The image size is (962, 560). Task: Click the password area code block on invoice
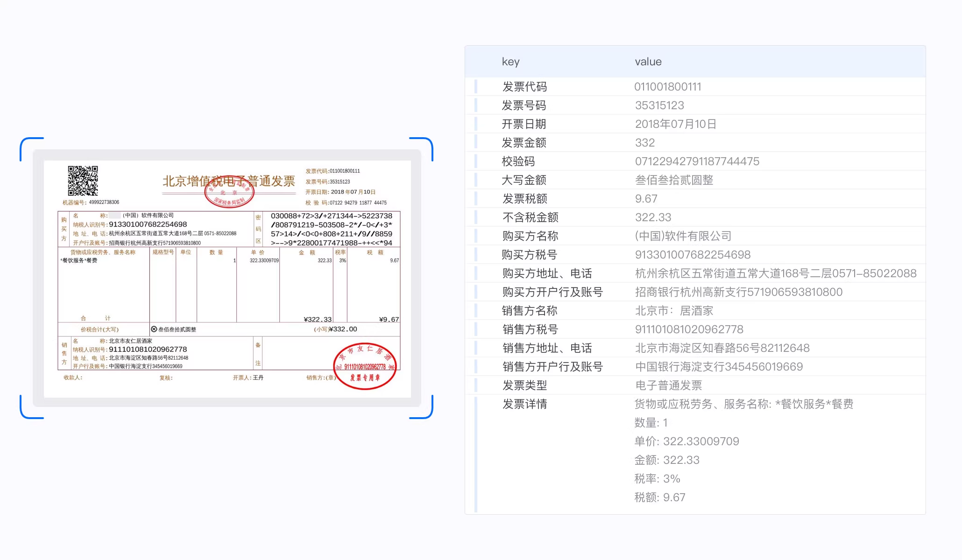pos(331,229)
